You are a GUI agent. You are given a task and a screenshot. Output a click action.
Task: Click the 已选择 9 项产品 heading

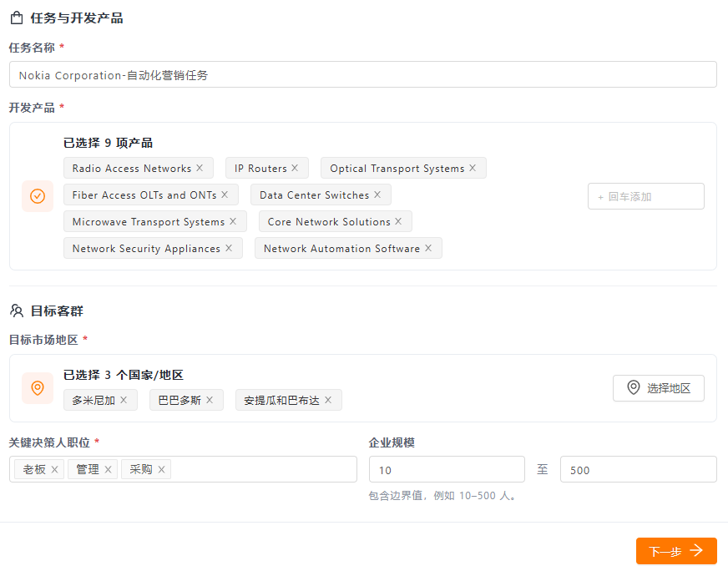click(109, 143)
